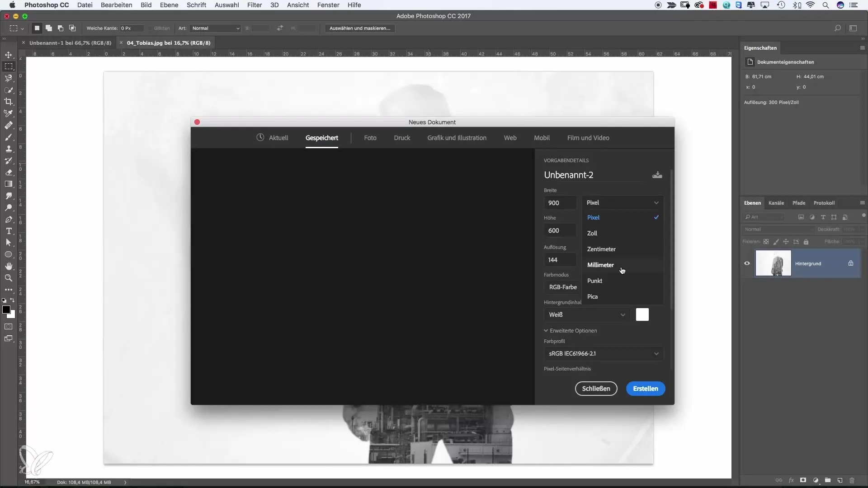
Task: Switch to Kanäle panel tab
Action: [776, 203]
